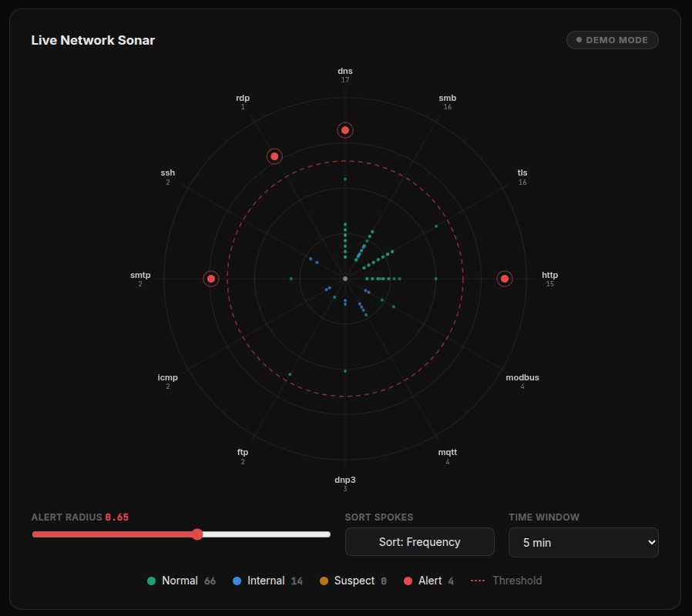Viewport: 692px width, 616px height.
Task: Click the outer green dot on the tls spoke
Action: click(436, 226)
